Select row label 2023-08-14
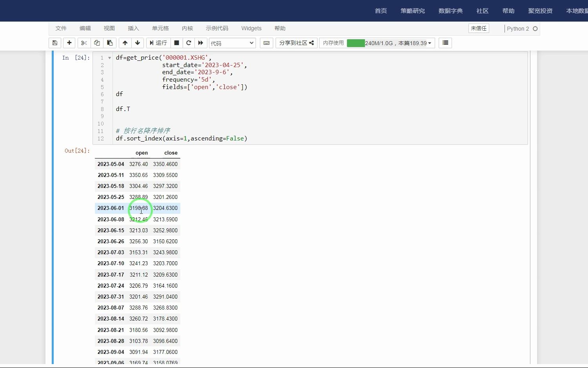 (111, 319)
